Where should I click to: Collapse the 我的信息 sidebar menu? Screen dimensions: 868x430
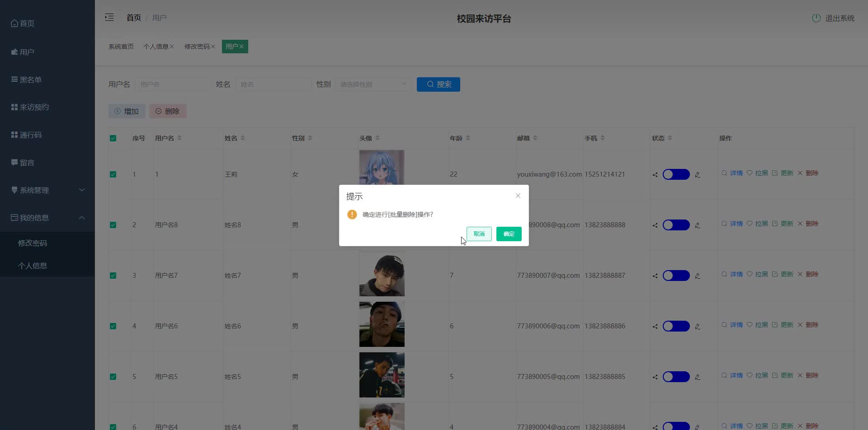(47, 218)
